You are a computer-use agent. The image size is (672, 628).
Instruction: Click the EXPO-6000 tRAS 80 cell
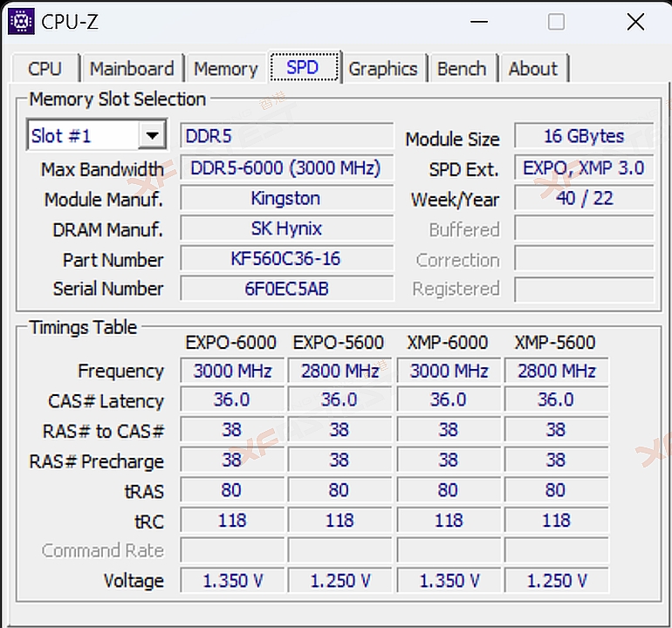[232, 490]
